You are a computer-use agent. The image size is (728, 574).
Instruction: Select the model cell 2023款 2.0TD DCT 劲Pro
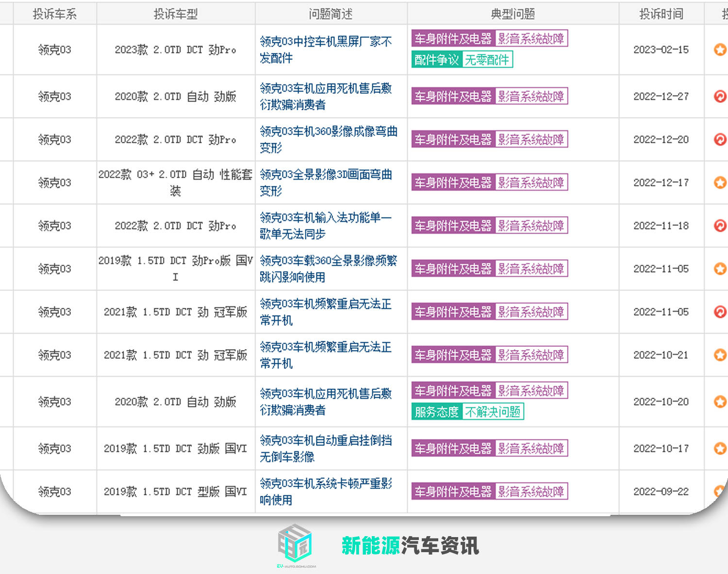(176, 50)
